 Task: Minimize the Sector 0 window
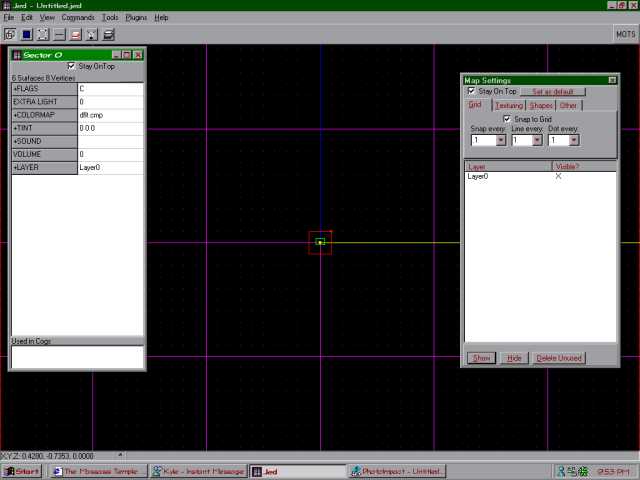(x=116, y=55)
